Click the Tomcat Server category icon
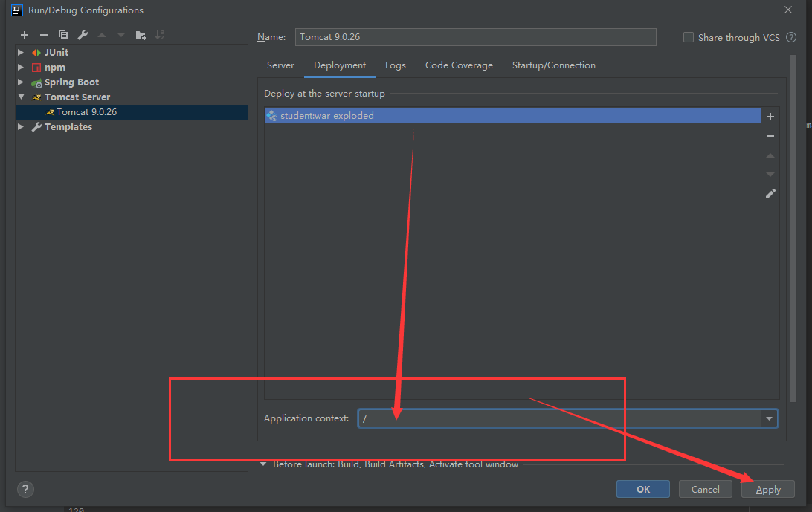Viewport: 812px width, 512px height. [36, 97]
